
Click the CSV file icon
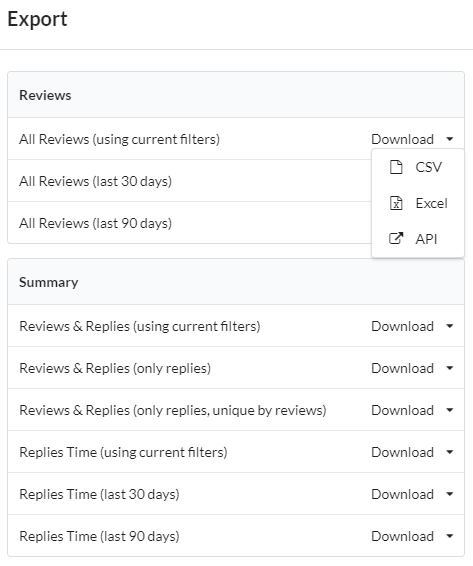(x=396, y=167)
